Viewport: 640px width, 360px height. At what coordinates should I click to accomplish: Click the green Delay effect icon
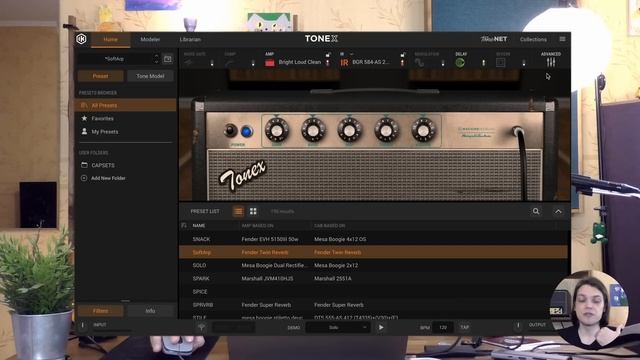click(460, 62)
